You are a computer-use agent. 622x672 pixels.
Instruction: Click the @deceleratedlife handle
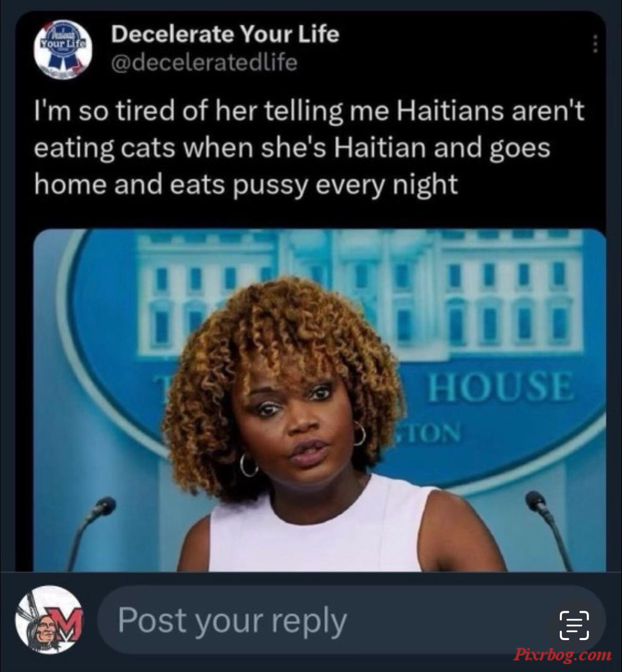204,63
